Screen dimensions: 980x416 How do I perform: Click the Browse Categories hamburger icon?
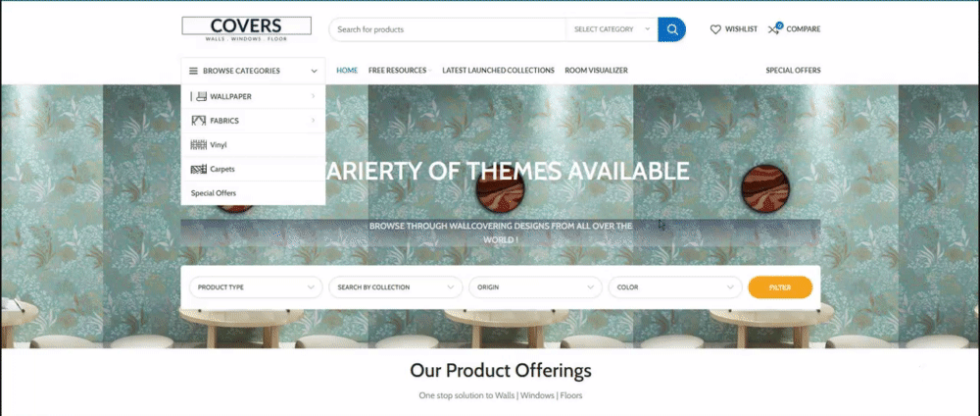[x=194, y=71]
